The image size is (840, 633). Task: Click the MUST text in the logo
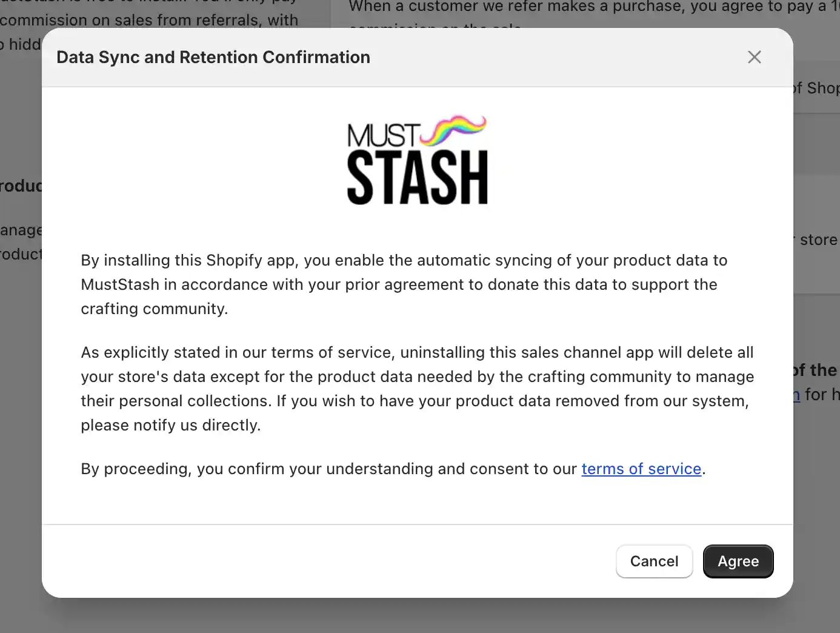(x=383, y=136)
